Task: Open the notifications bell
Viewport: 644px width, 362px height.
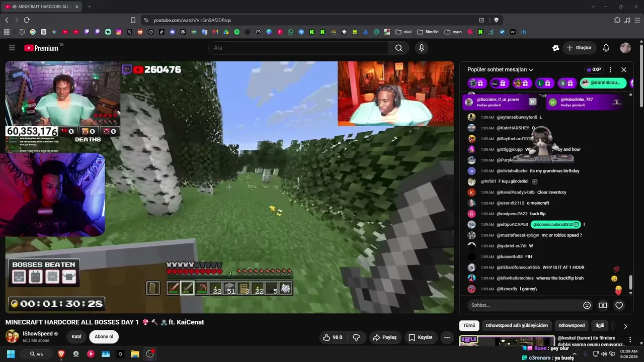Action: pos(606,48)
